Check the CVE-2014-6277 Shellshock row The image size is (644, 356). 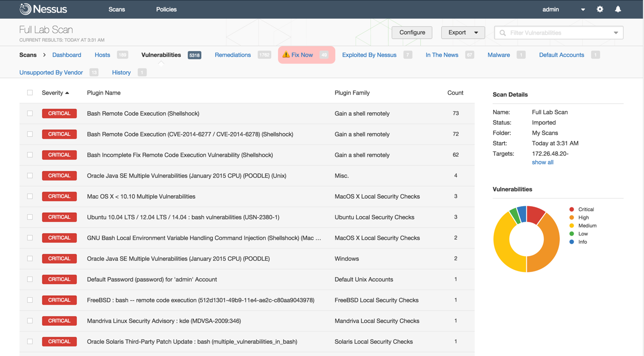pos(30,134)
